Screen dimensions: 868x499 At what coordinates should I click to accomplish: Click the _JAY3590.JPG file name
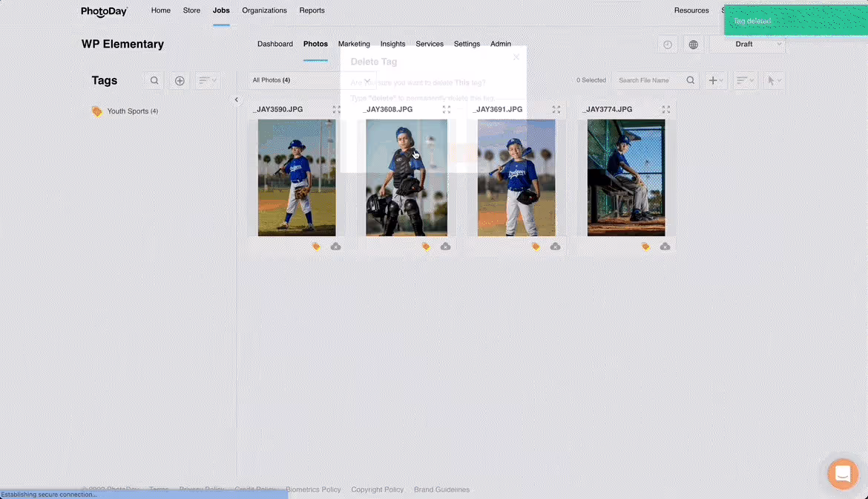pos(277,110)
